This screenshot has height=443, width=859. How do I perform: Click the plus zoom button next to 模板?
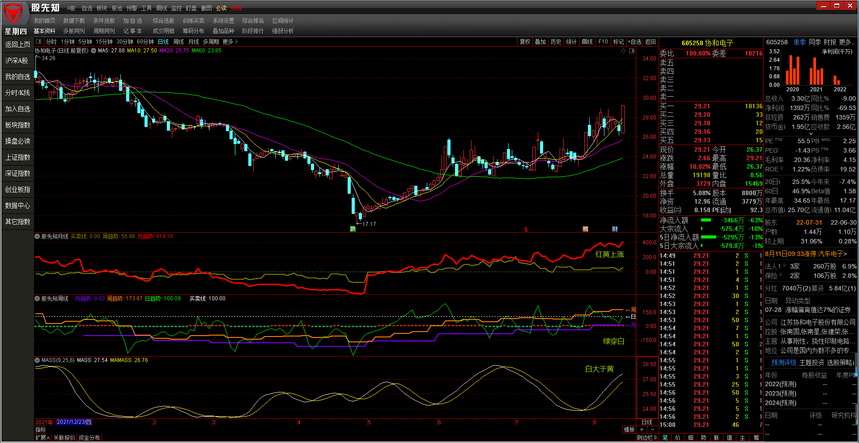tap(640, 429)
